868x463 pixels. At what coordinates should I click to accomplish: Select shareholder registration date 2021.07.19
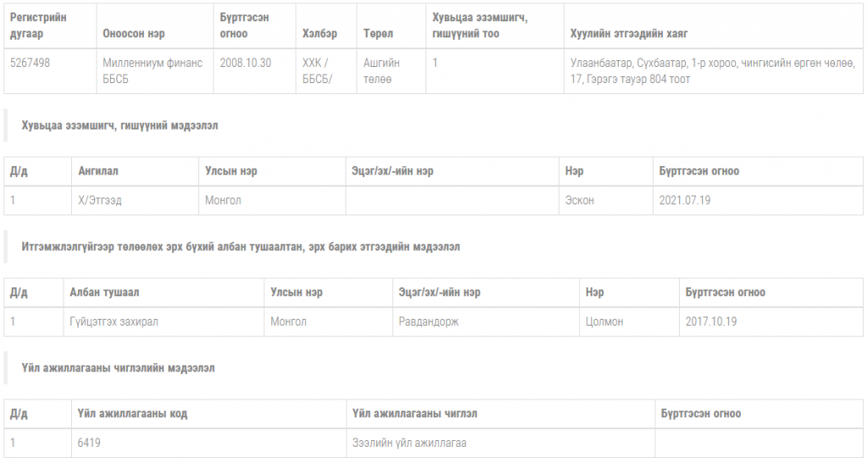685,200
